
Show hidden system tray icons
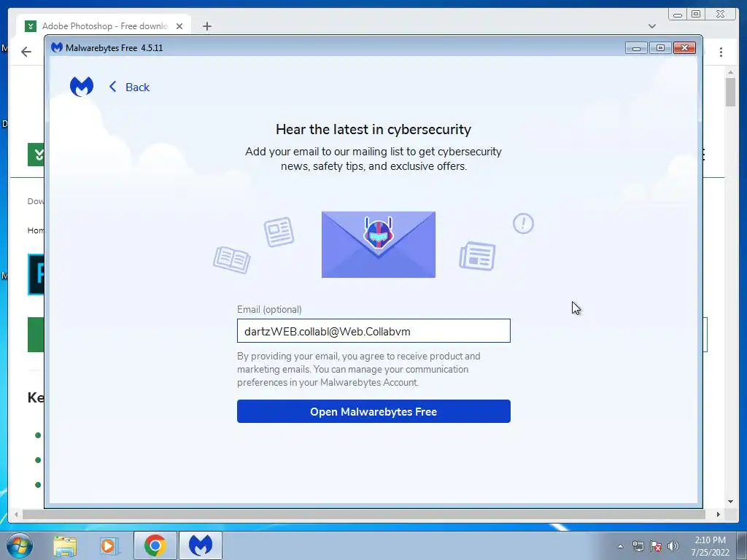click(x=620, y=546)
